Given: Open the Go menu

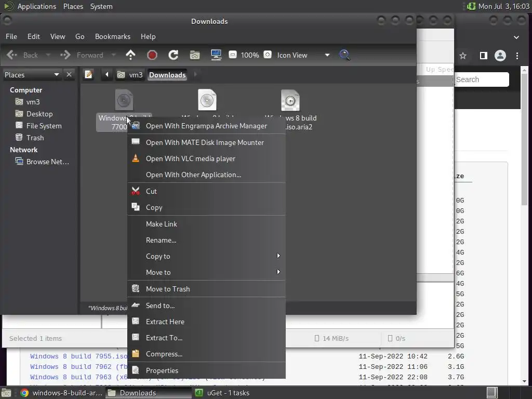Looking at the screenshot, I should [x=79, y=36].
